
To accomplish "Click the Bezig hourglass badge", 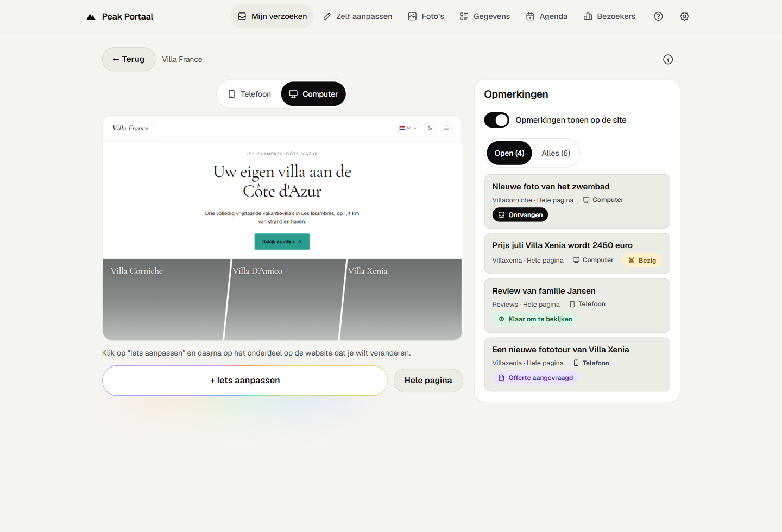I will [642, 261].
